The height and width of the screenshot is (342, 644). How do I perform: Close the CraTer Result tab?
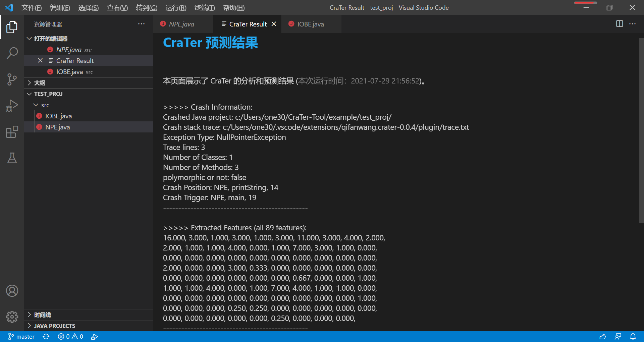(x=274, y=24)
